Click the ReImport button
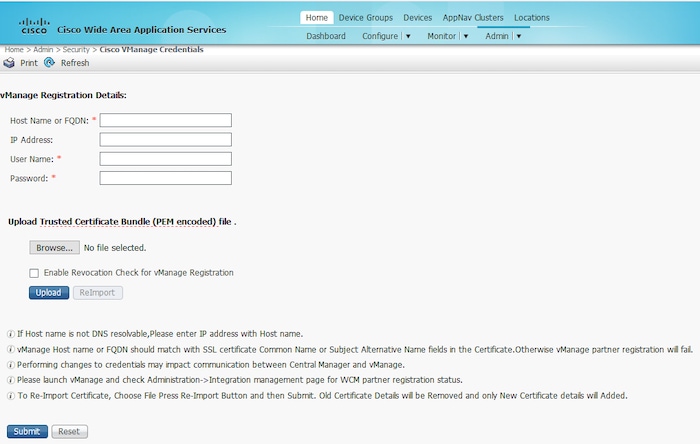The height and width of the screenshot is (444, 700). tap(98, 293)
